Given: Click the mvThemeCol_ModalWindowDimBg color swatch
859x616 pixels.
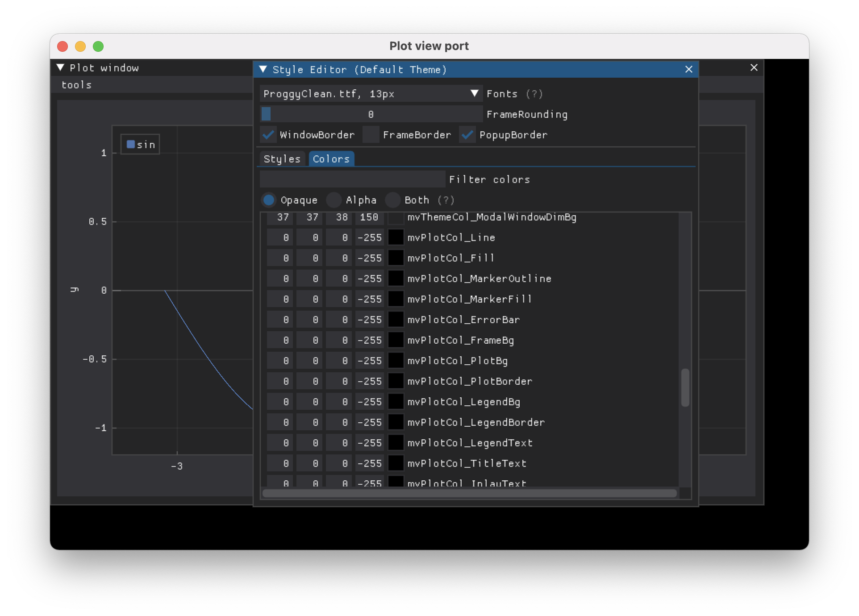Looking at the screenshot, I should [396, 218].
